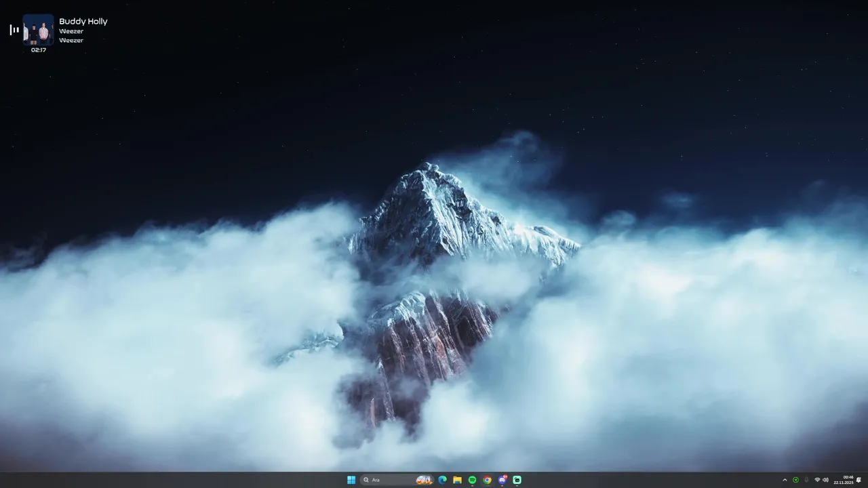Launch Microsoft Edge from the taskbar

pyautogui.click(x=443, y=480)
